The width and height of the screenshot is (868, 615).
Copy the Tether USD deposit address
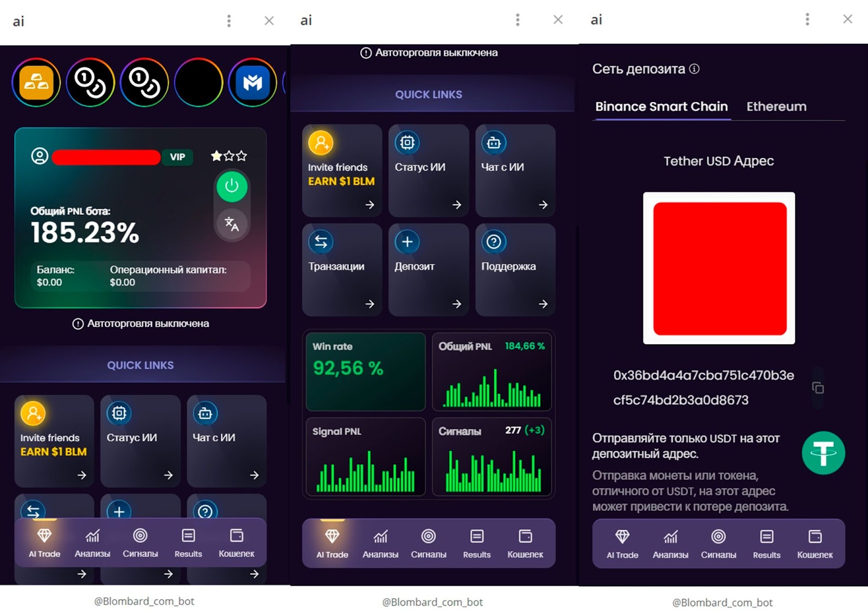[x=818, y=388]
